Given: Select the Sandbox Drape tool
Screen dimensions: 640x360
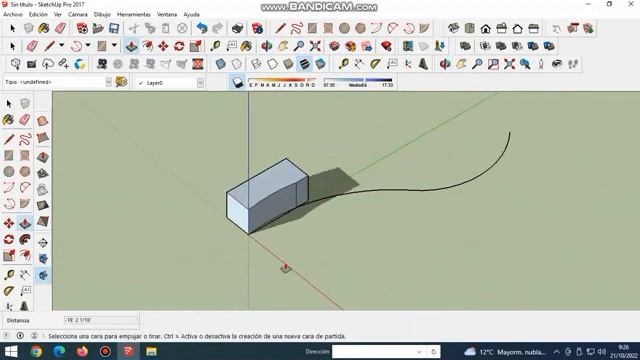Looking at the screenshot, I should (x=42, y=189).
